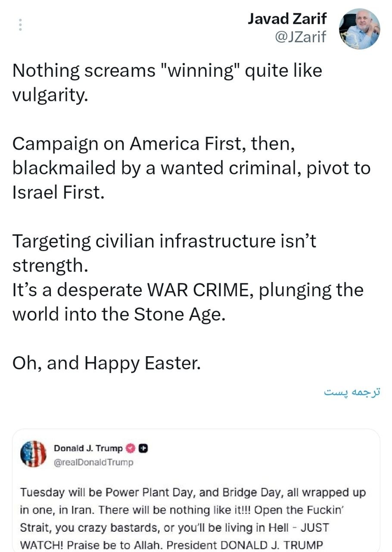Tap Javad Zarif's profile picture
Screen dimensions: 392x552
point(359,29)
